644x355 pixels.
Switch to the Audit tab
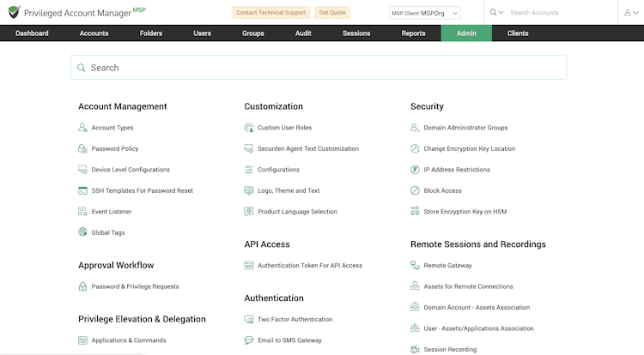pyautogui.click(x=303, y=33)
